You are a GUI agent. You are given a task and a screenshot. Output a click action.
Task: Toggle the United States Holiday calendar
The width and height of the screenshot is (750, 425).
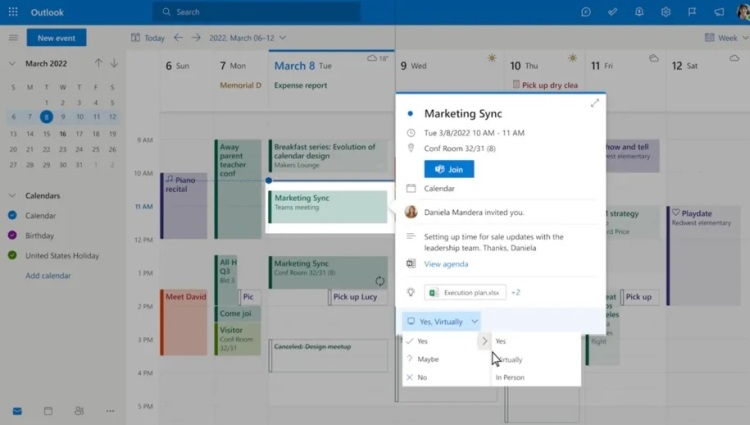point(12,256)
